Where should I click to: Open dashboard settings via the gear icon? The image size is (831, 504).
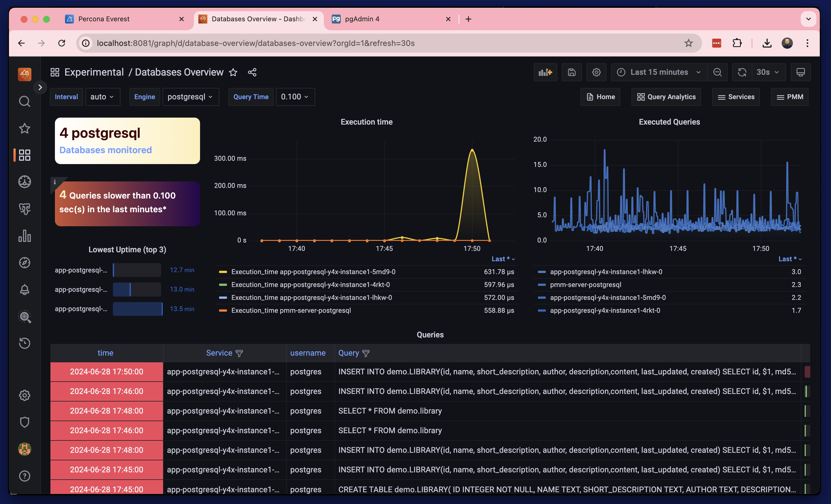(596, 72)
